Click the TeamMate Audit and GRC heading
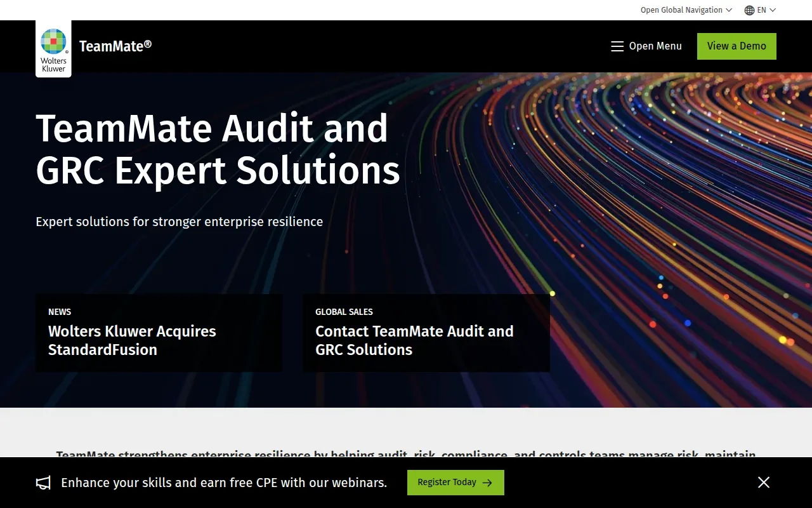The image size is (812, 508). [218, 149]
